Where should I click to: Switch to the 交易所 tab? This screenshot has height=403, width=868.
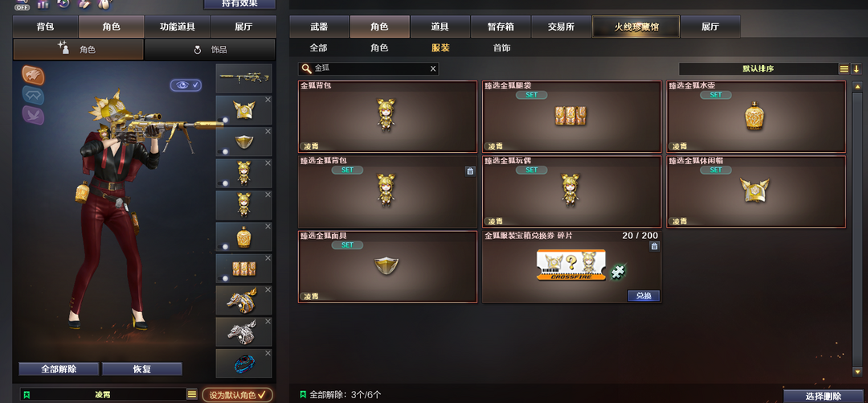pyautogui.click(x=561, y=27)
